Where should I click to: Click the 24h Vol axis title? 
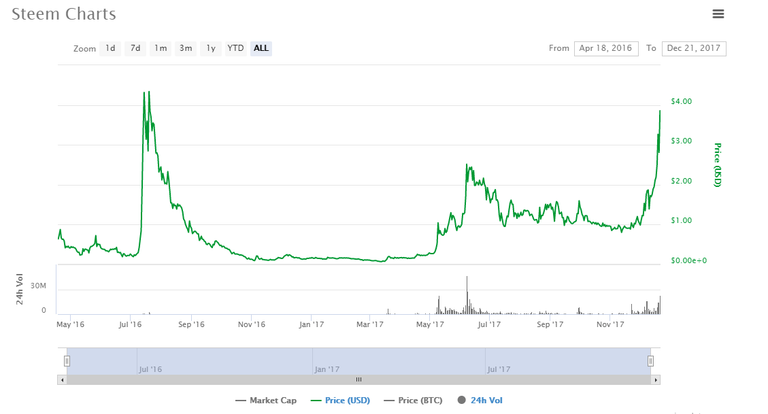point(20,289)
